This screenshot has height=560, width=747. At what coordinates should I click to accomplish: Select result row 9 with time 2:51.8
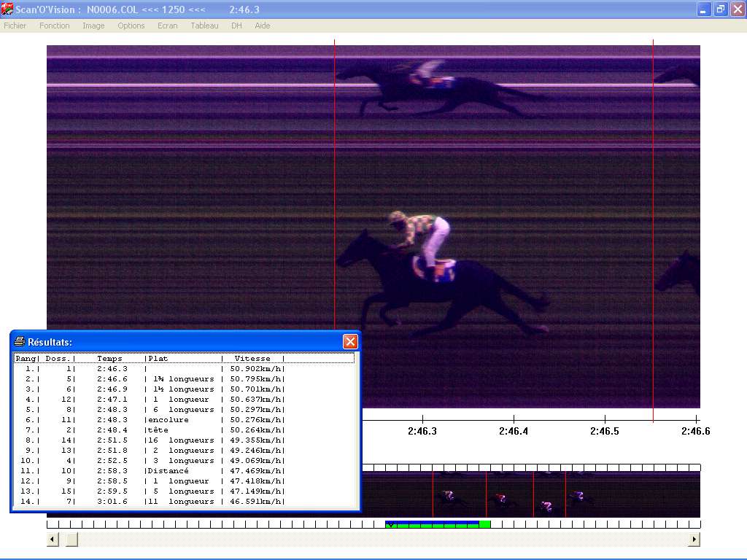point(184,451)
